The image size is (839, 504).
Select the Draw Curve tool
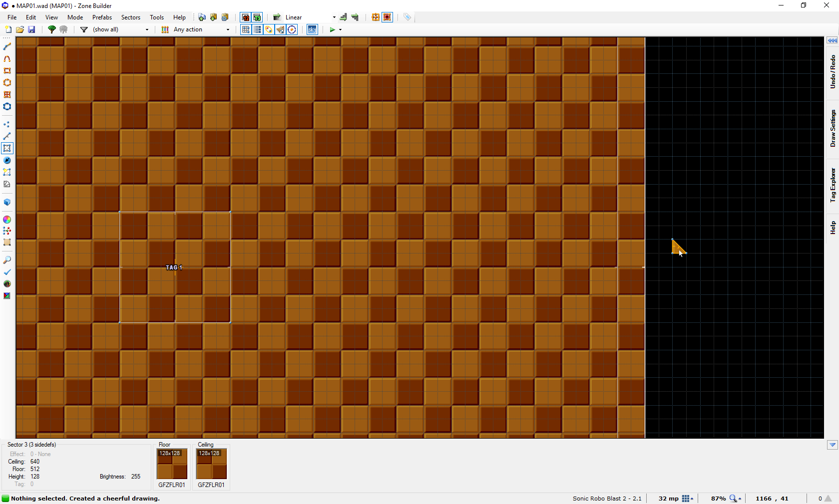click(7, 58)
